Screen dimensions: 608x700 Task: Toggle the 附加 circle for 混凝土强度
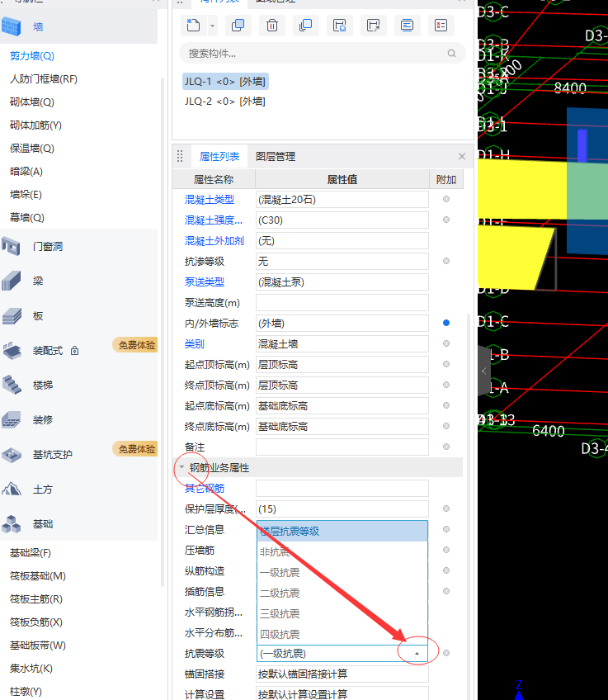[446, 220]
